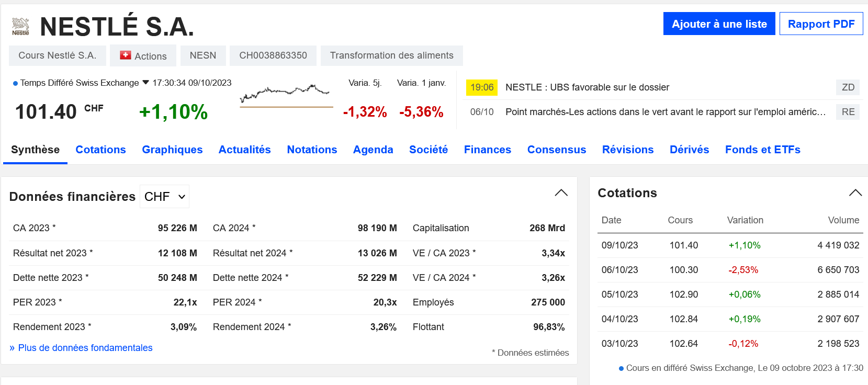Open the Fonds et ETFs tab
868x385 pixels.
[x=763, y=150]
